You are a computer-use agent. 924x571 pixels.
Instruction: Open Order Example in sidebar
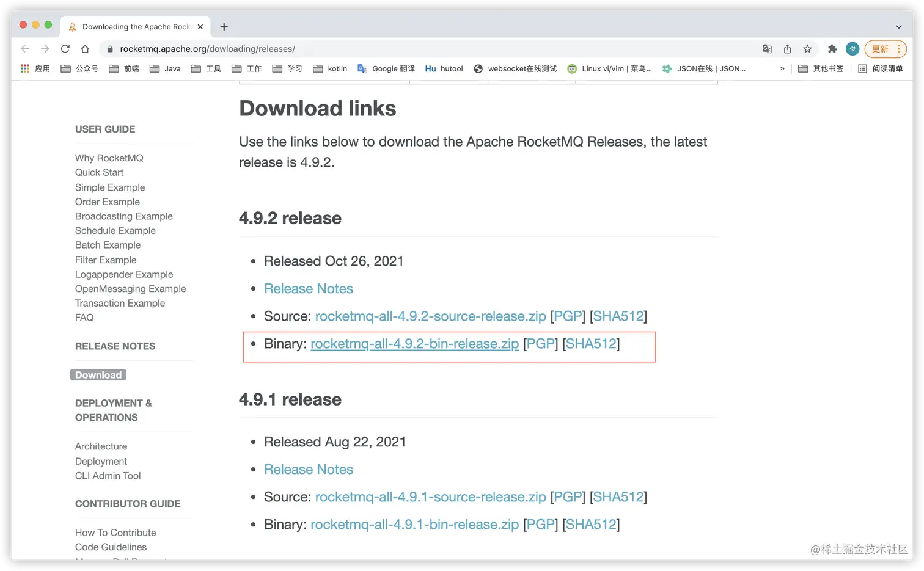(x=108, y=202)
